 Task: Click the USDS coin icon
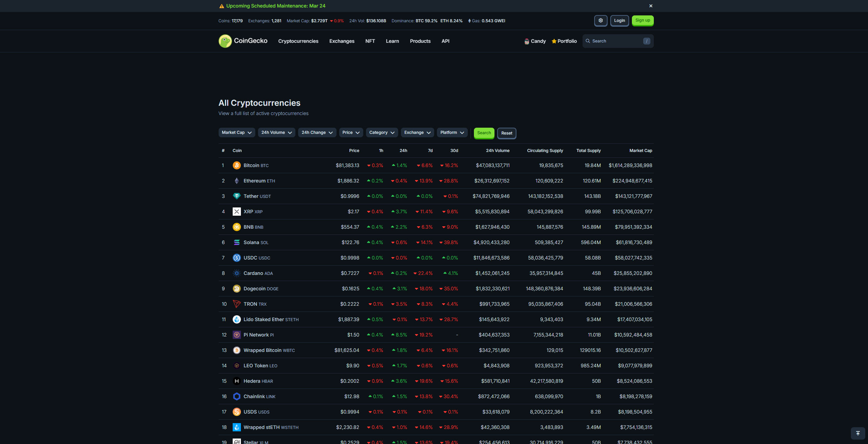[x=237, y=412]
